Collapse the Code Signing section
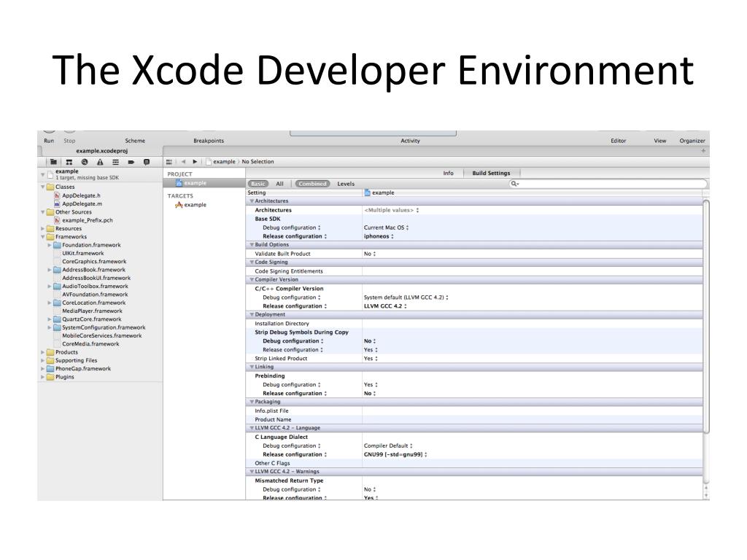The image size is (747, 560). [252, 262]
